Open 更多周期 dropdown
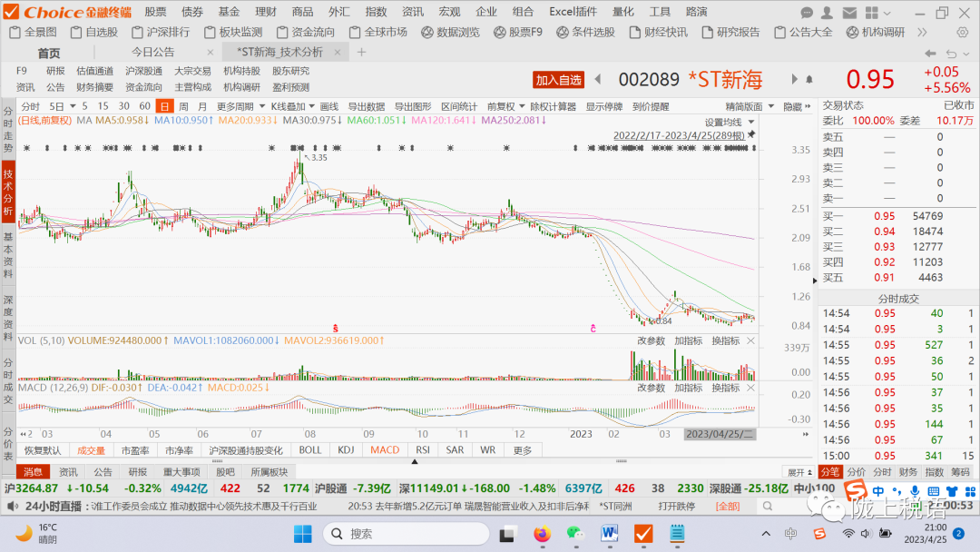This screenshot has height=552, width=980. pyautogui.click(x=240, y=106)
